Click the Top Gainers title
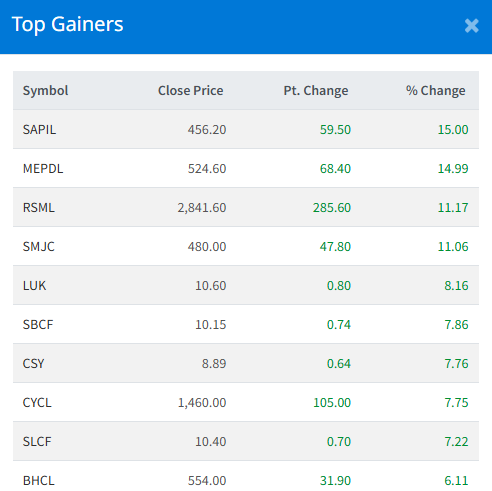 [67, 24]
